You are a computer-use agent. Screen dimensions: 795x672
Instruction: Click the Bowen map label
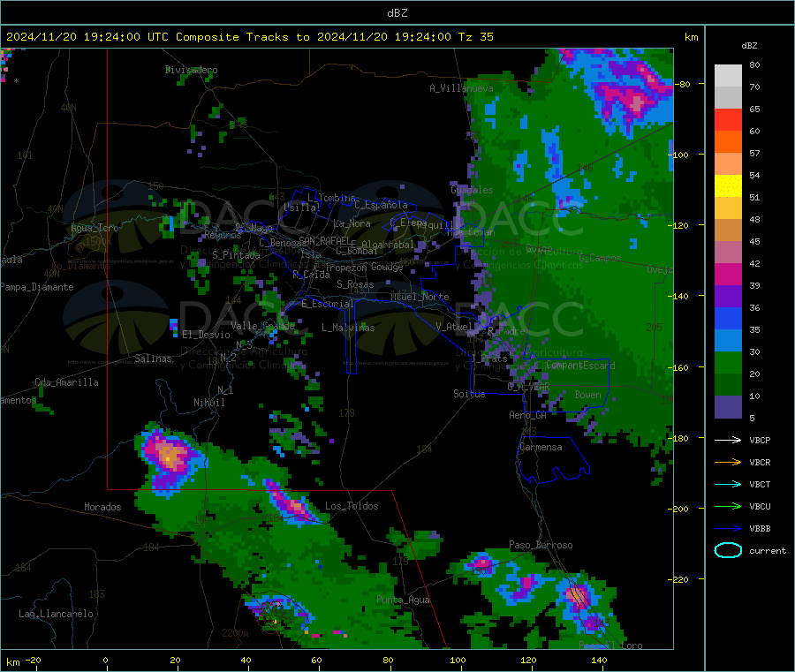coord(587,394)
